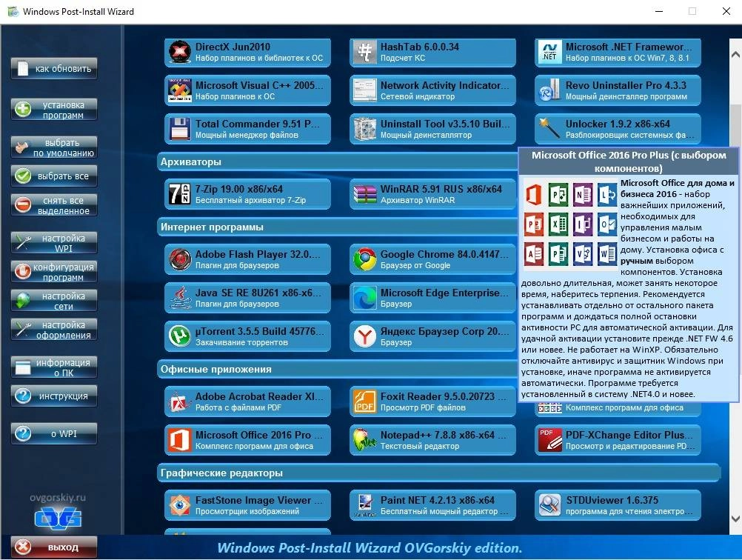The width and height of the screenshot is (742, 560).
Task: Open информация о ПК sidebar item
Action: (54, 367)
